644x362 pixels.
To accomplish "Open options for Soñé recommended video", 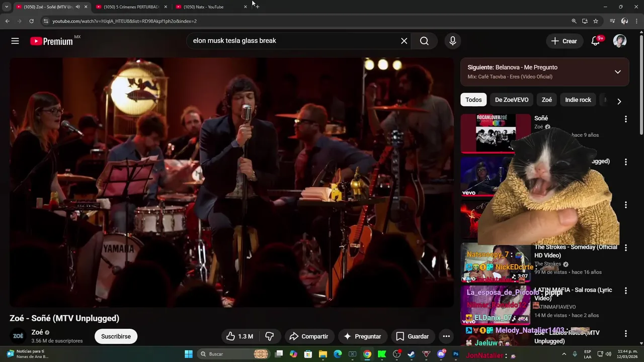I will [626, 119].
